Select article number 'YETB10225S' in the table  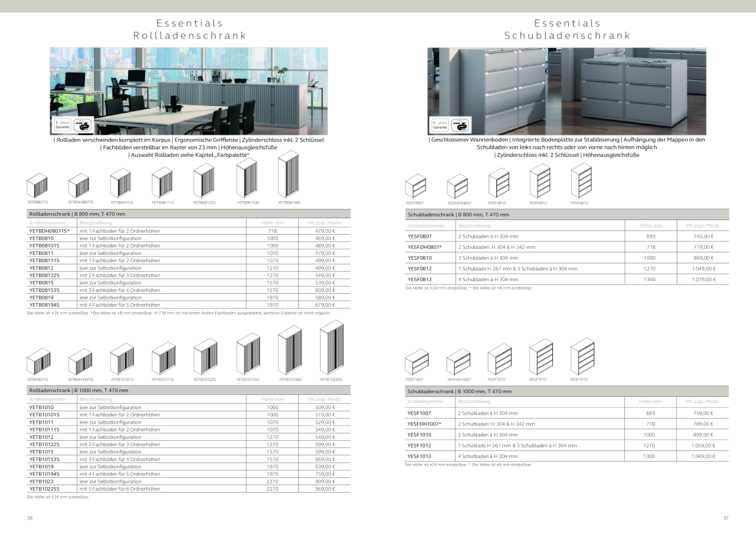45,489
